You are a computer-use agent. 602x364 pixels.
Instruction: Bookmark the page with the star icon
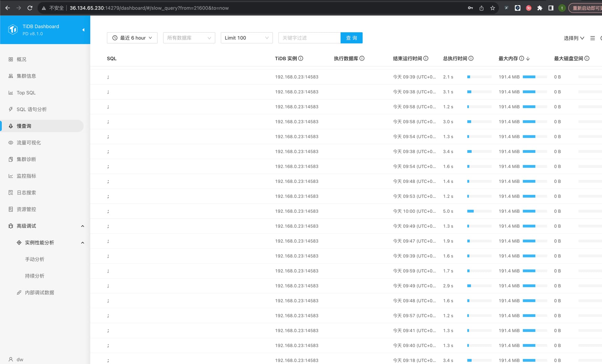493,8
